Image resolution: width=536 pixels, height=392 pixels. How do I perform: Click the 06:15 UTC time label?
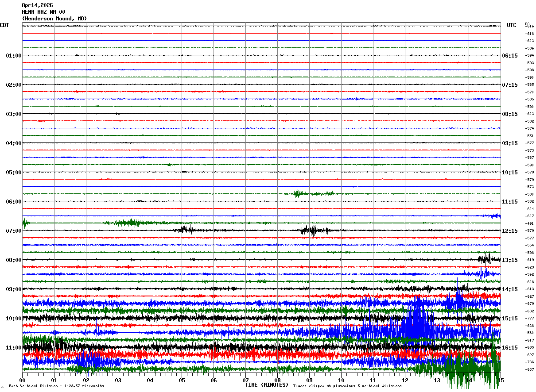tap(510, 56)
